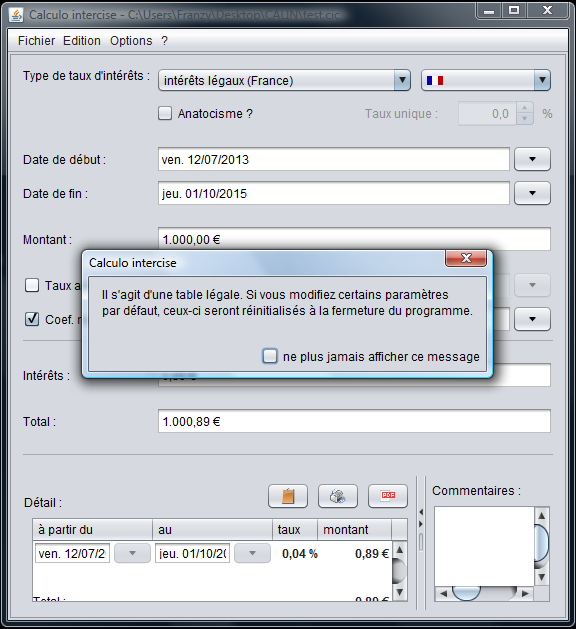Image resolution: width=576 pixels, height=629 pixels.
Task: Collapse split pane with the left divider arrow
Action: pos(421,512)
